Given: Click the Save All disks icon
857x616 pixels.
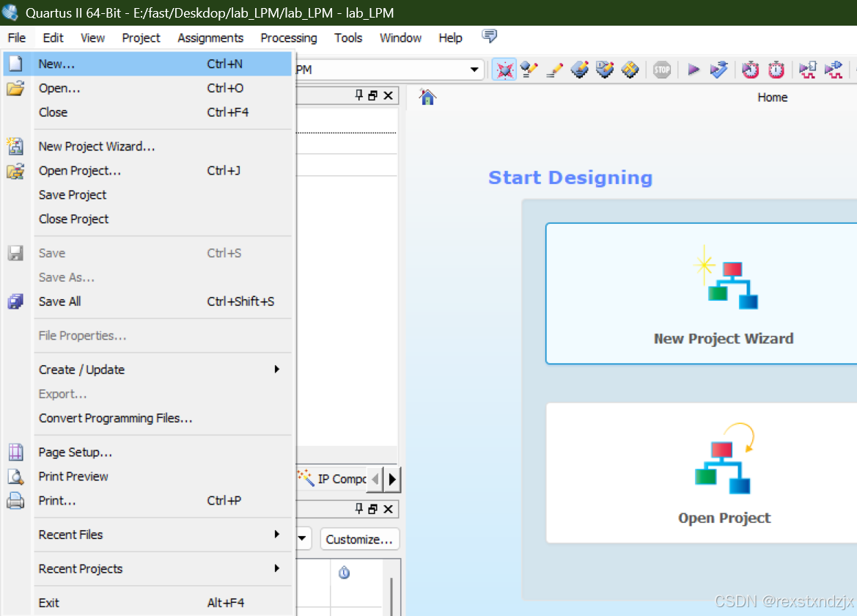Looking at the screenshot, I should pyautogui.click(x=15, y=301).
